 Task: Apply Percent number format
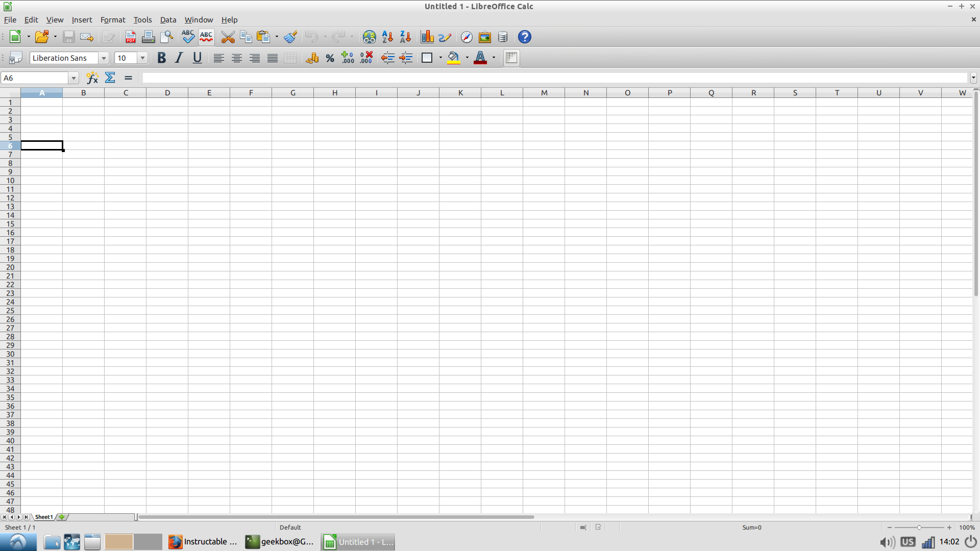click(330, 58)
